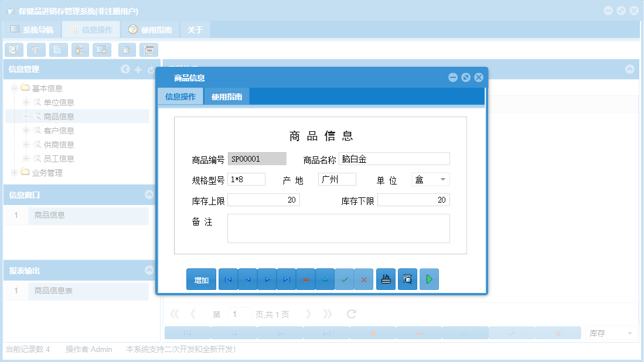Select the report document icon in the toolbar
Screen dimensions: 644x362
(58, 50)
